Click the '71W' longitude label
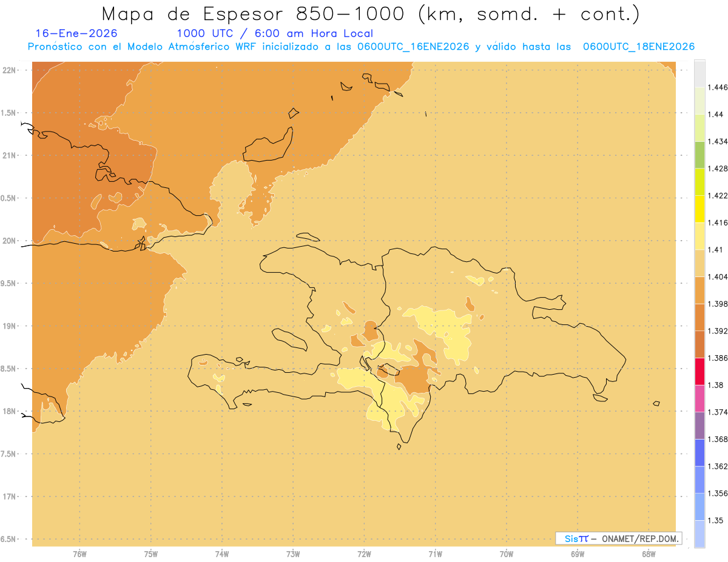Screen dimensions: 728x562 point(435,554)
